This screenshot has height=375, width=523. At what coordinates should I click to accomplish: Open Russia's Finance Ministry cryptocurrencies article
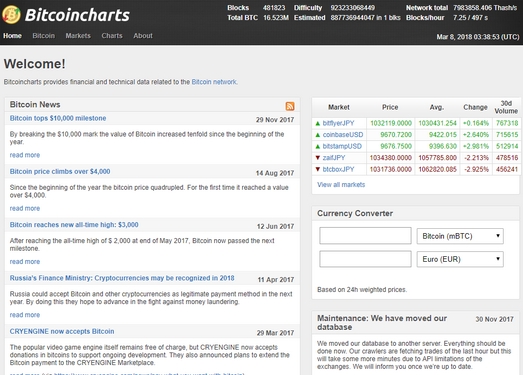click(x=122, y=278)
